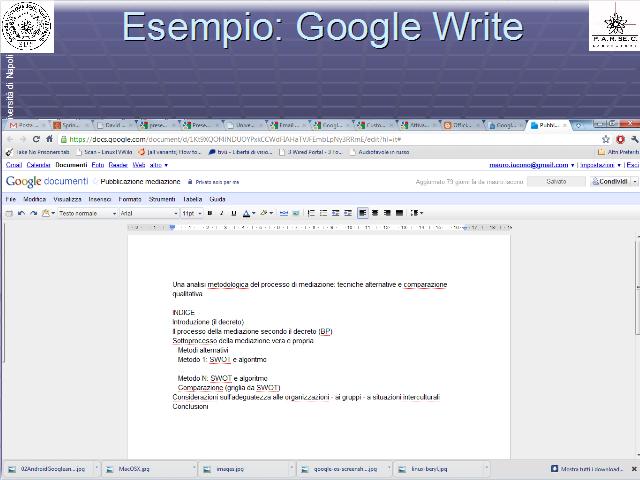The image size is (640, 480).
Task: Justify the text
Action: click(400, 213)
